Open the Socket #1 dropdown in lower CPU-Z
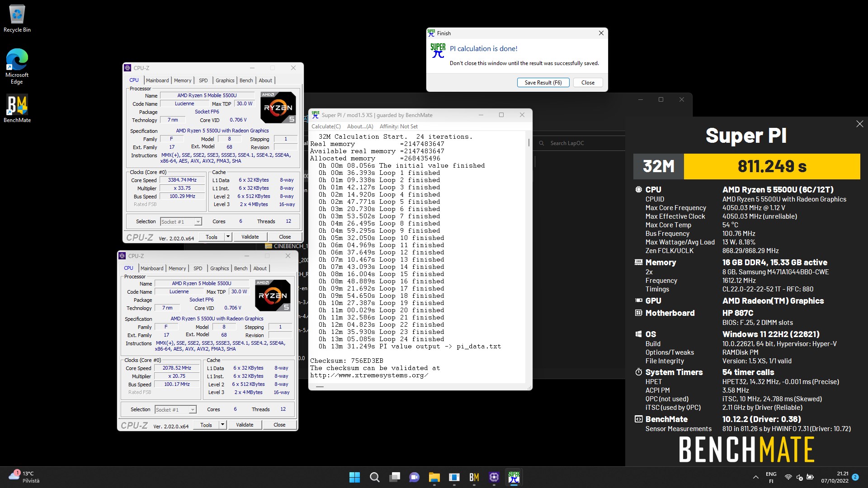The height and width of the screenshot is (488, 868). point(175,410)
